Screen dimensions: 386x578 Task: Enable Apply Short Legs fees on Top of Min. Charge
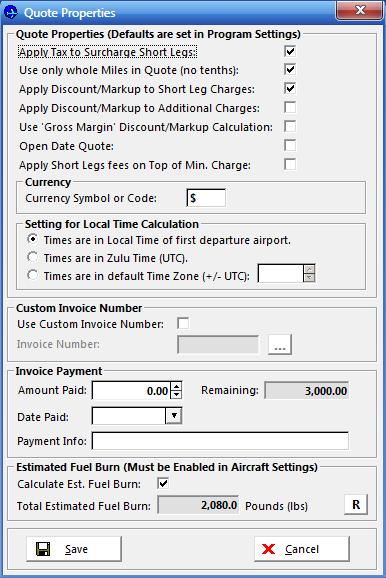point(290,164)
